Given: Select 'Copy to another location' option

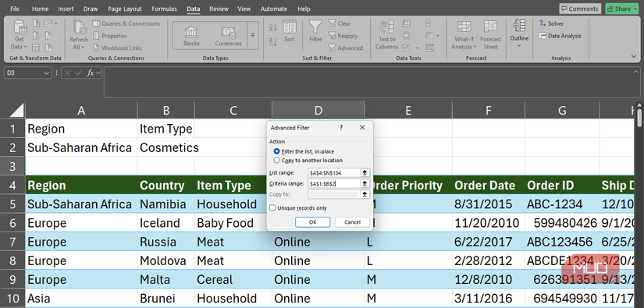Looking at the screenshot, I should (276, 161).
